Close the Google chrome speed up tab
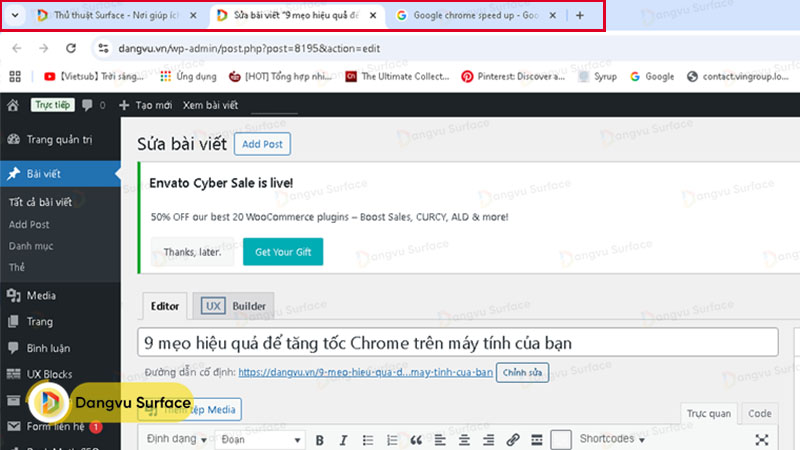Screen dimensions: 800x450 coord(553,15)
